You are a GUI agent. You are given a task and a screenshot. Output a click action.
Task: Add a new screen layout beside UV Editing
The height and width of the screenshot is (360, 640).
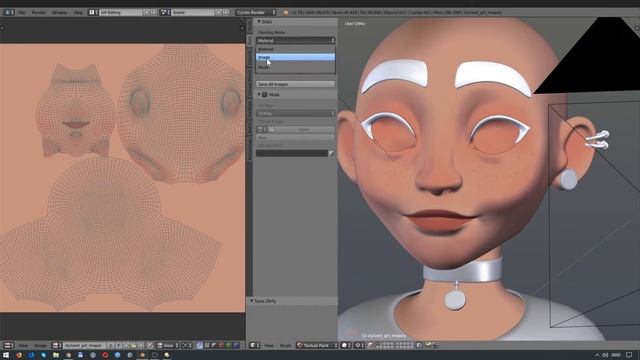(147, 12)
